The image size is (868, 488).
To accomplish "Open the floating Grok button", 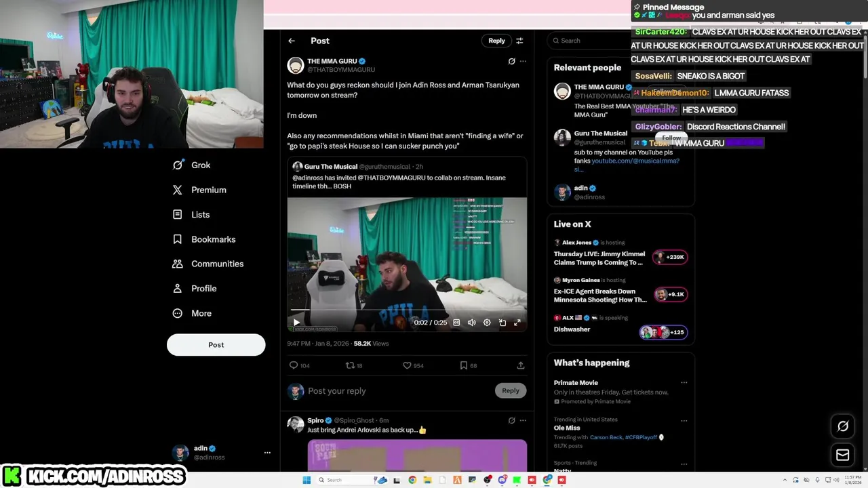I will (843, 426).
